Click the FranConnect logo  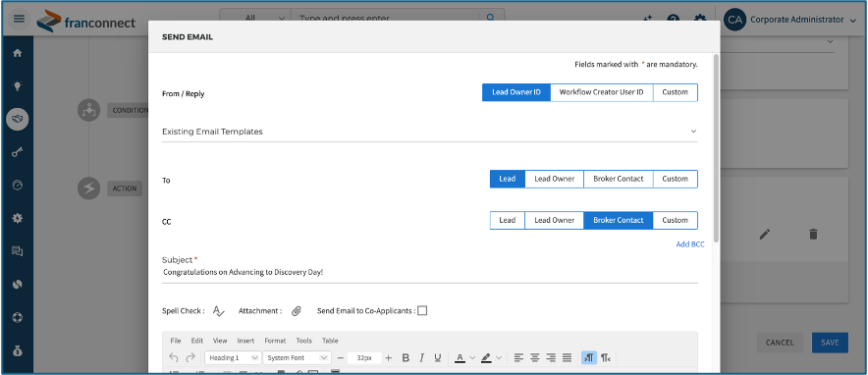coord(85,22)
